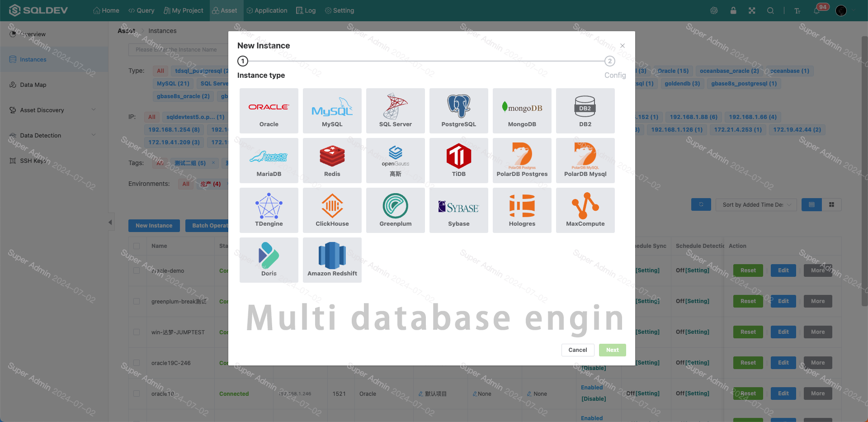This screenshot has width=868, height=422.
Task: Filter by Oracle (15) type tag
Action: click(672, 71)
